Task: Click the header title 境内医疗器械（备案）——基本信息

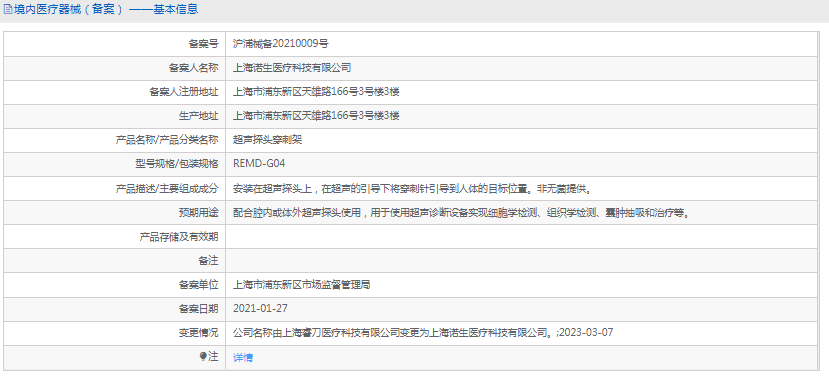Action: point(106,9)
